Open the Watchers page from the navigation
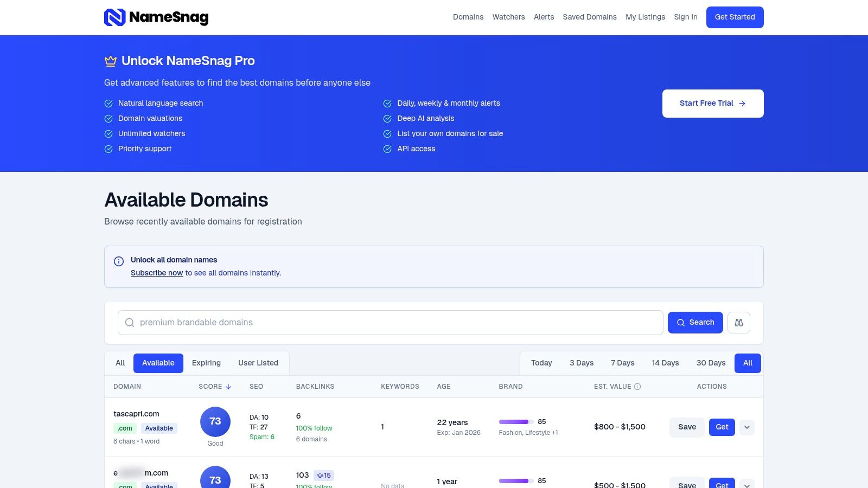Image resolution: width=868 pixels, height=488 pixels. (508, 17)
